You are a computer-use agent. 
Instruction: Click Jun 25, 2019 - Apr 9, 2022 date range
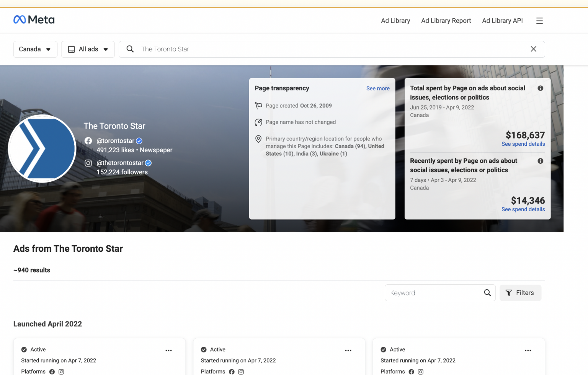[x=442, y=108]
